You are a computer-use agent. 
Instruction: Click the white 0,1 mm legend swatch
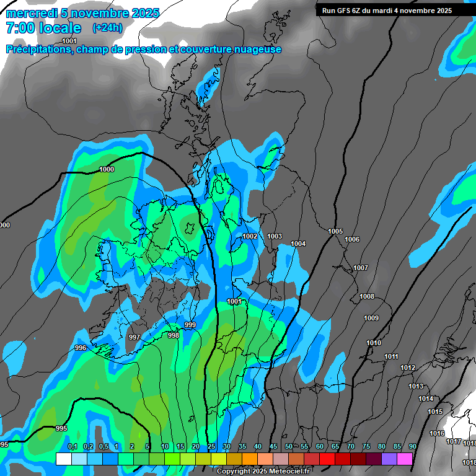tap(64, 459)
